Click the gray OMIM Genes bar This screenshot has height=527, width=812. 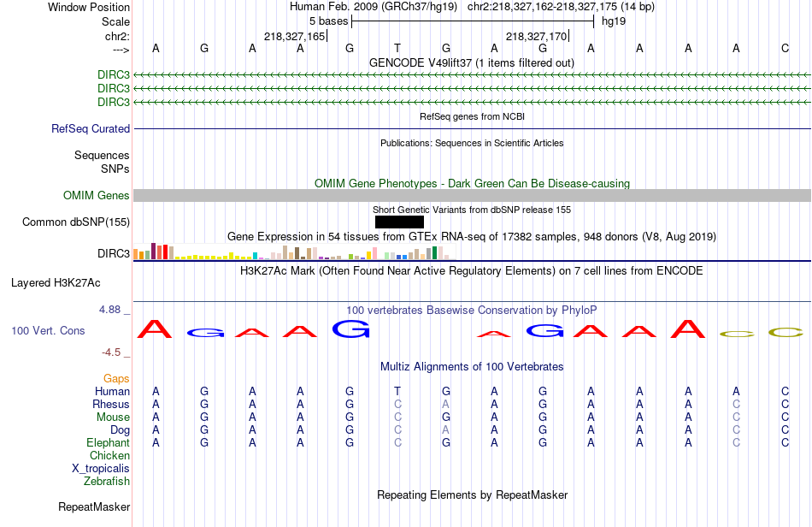pos(472,195)
